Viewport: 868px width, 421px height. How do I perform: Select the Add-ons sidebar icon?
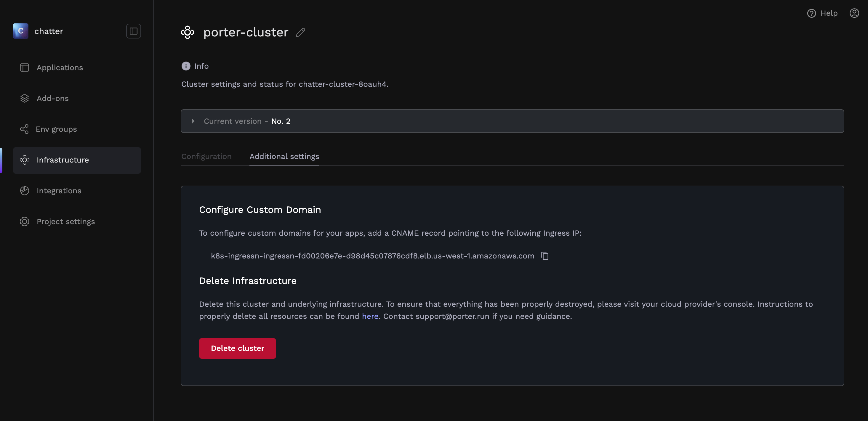point(24,98)
